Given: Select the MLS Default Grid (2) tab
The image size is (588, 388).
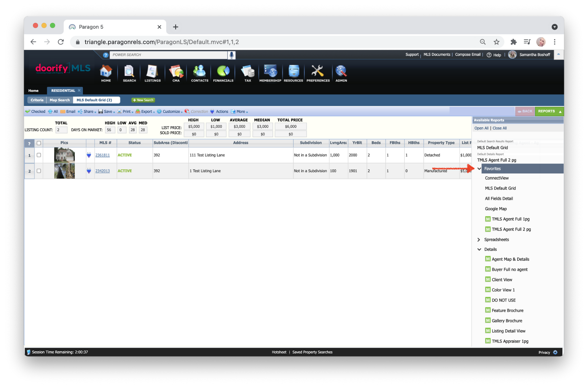Looking at the screenshot, I should point(96,100).
